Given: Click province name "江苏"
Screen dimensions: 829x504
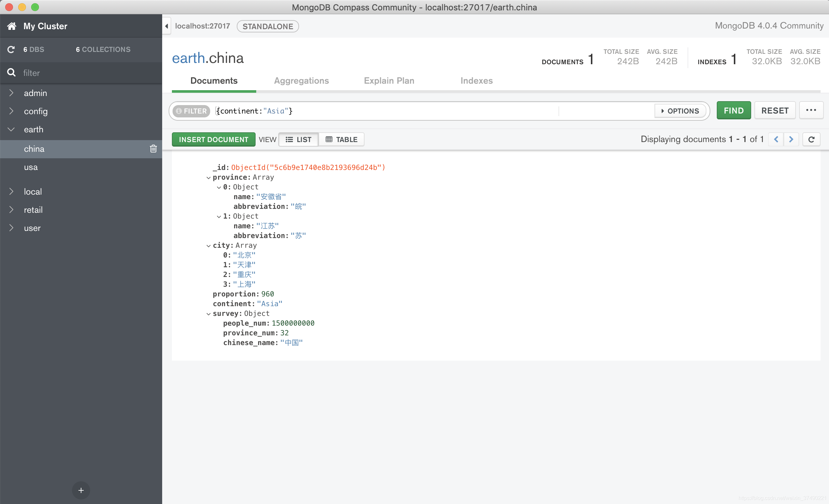Looking at the screenshot, I should click(x=268, y=226).
